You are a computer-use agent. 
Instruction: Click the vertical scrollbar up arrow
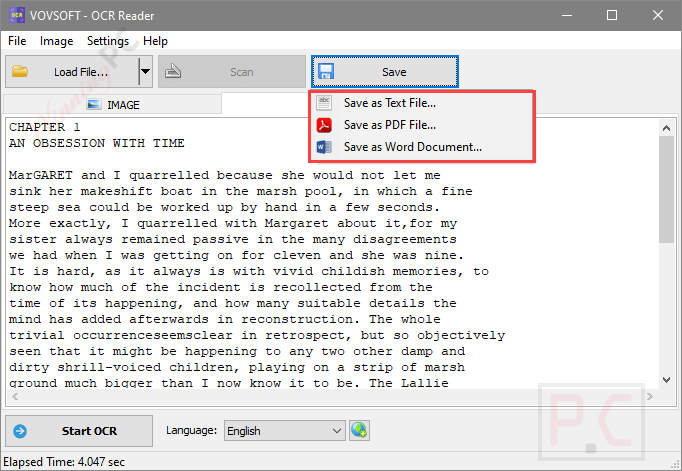pyautogui.click(x=666, y=128)
